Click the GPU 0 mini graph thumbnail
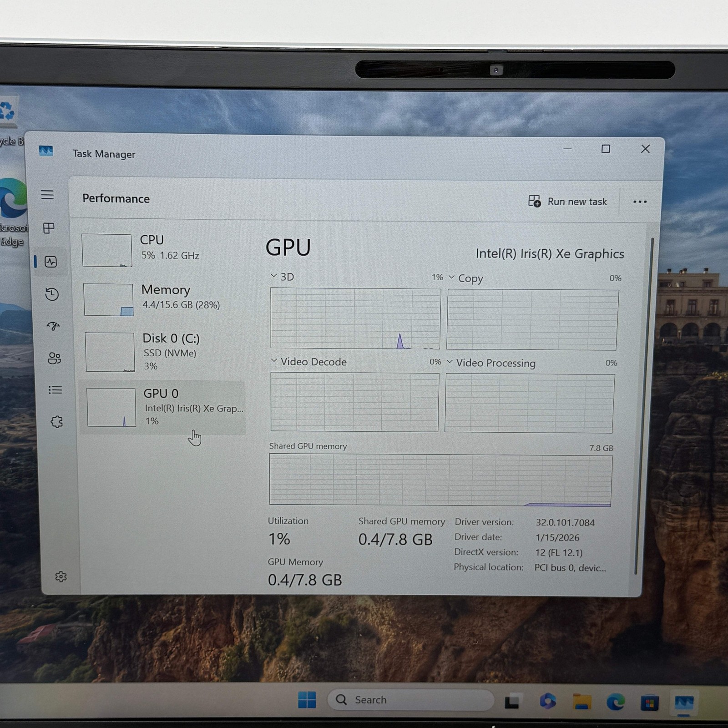The height and width of the screenshot is (728, 728). pyautogui.click(x=111, y=407)
